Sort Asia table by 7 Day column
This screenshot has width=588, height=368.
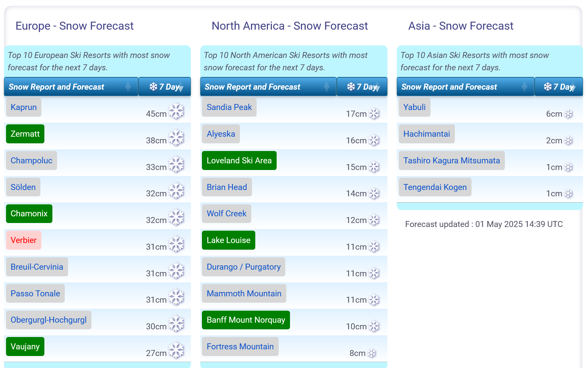click(x=559, y=87)
